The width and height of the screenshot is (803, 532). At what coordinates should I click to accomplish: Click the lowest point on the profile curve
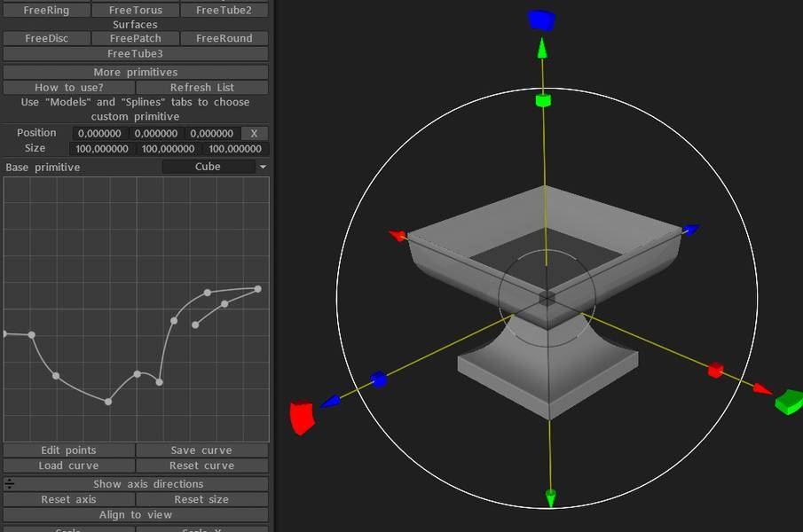point(108,402)
